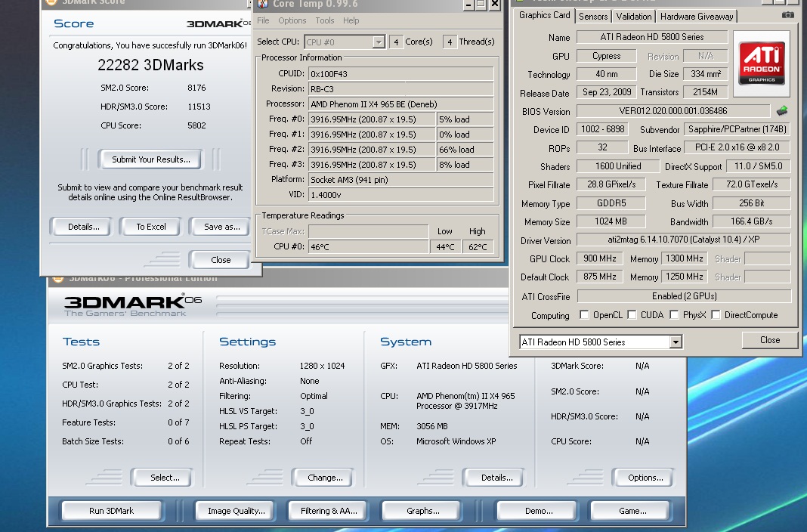Open Filtering & AA... settings

tap(329, 511)
